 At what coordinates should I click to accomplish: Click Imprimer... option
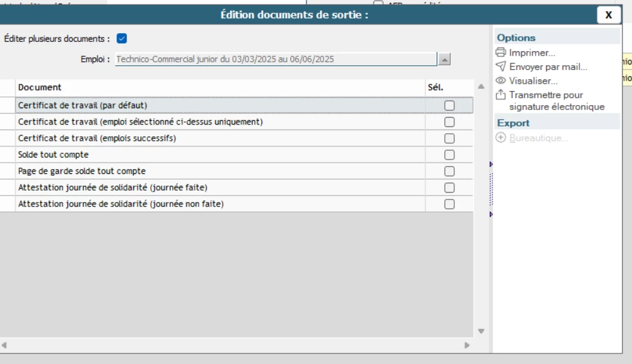pos(532,53)
